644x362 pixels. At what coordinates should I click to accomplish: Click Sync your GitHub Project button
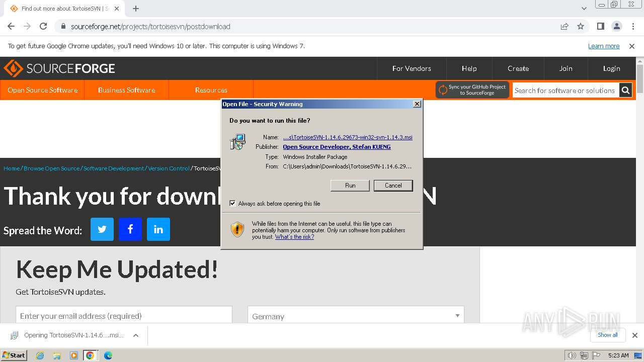472,90
